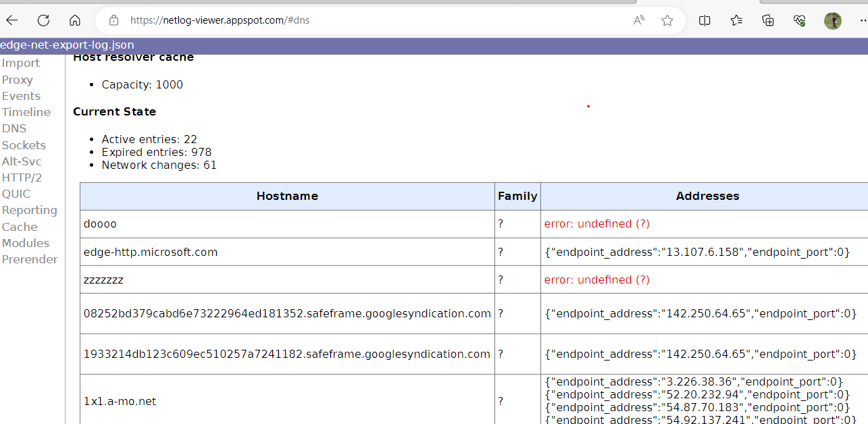The height and width of the screenshot is (424, 868).
Task: Open the Events section
Action: (21, 96)
